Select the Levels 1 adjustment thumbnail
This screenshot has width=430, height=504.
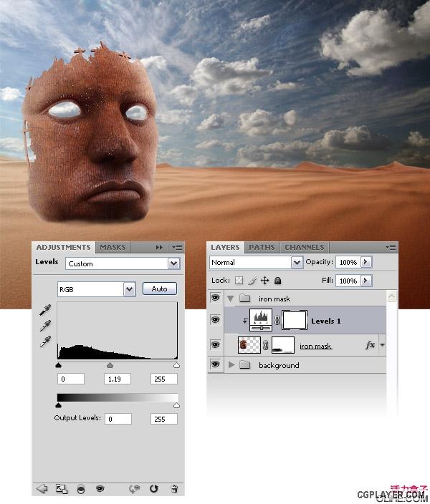click(x=261, y=320)
